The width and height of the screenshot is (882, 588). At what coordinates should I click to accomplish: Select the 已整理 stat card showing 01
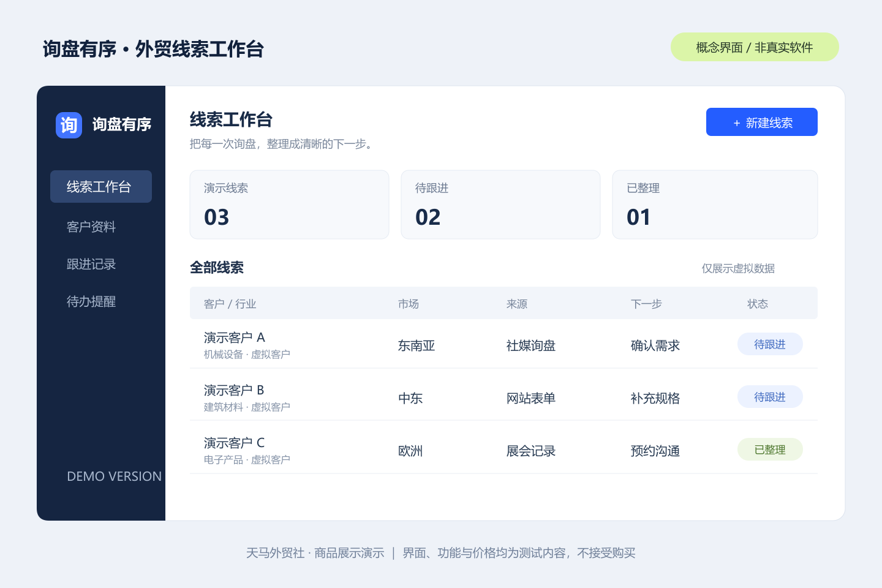(715, 205)
